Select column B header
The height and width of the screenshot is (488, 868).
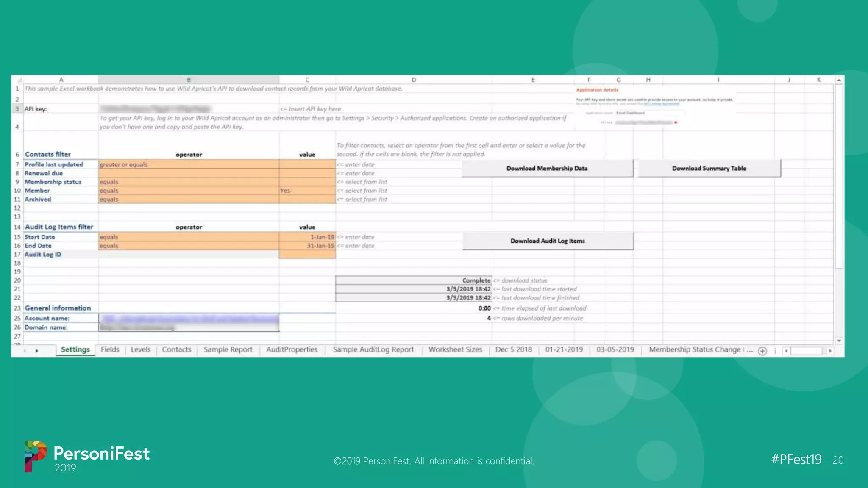(x=189, y=80)
